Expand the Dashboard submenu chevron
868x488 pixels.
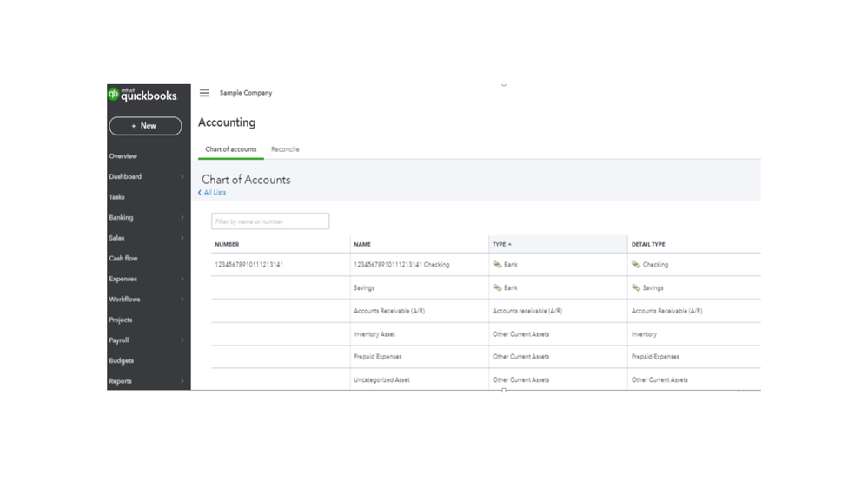coord(182,177)
